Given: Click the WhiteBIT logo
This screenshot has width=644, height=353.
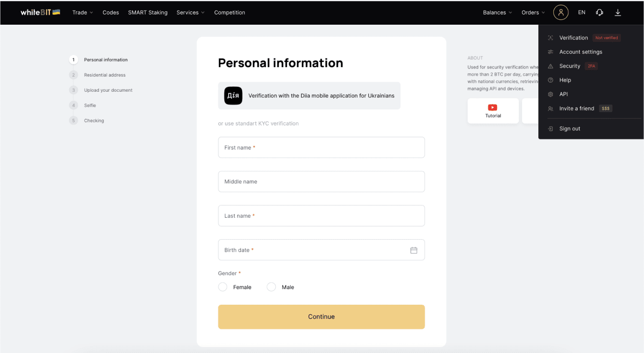Looking at the screenshot, I should [x=40, y=12].
